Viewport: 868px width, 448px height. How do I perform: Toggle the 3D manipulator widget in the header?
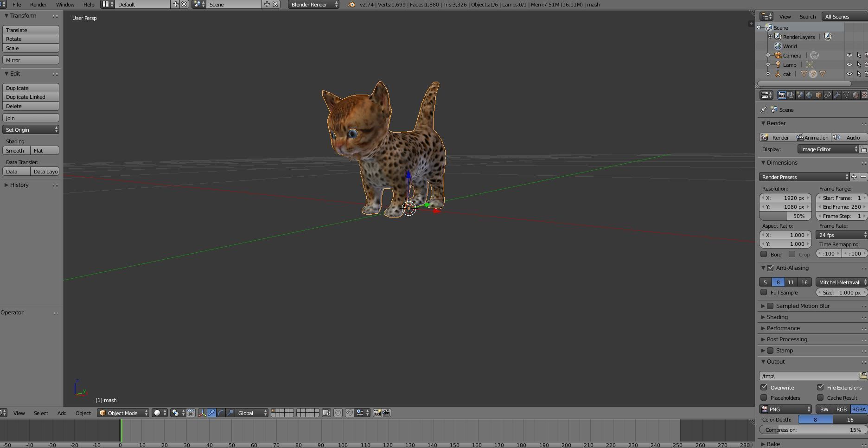[202, 413]
